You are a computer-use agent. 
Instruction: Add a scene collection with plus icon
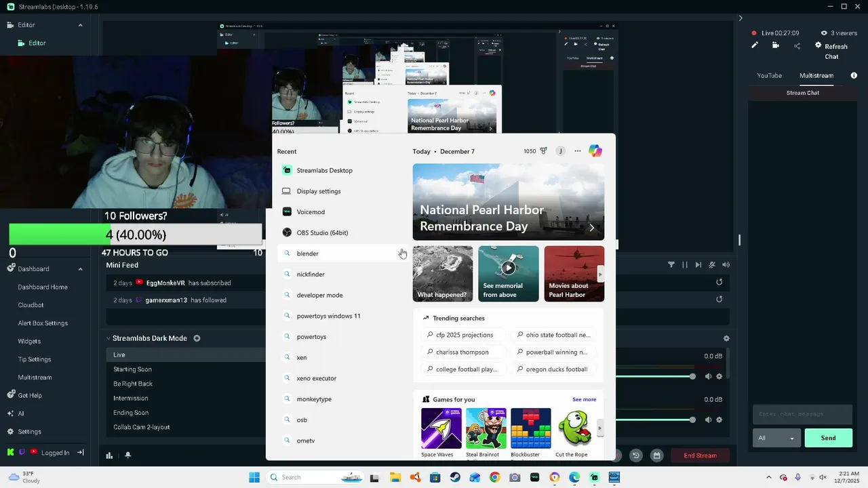[x=197, y=338]
